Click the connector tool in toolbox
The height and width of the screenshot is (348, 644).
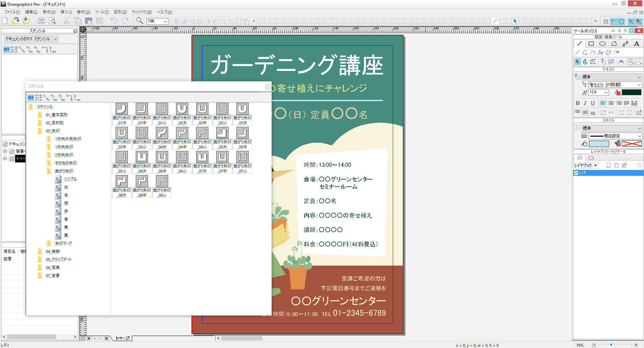pyautogui.click(x=625, y=44)
